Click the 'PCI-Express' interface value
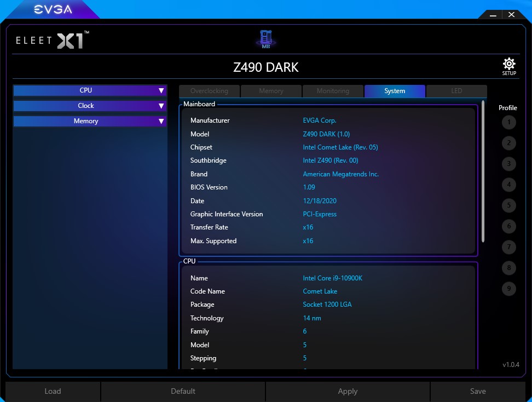532x402 pixels. [x=320, y=214]
